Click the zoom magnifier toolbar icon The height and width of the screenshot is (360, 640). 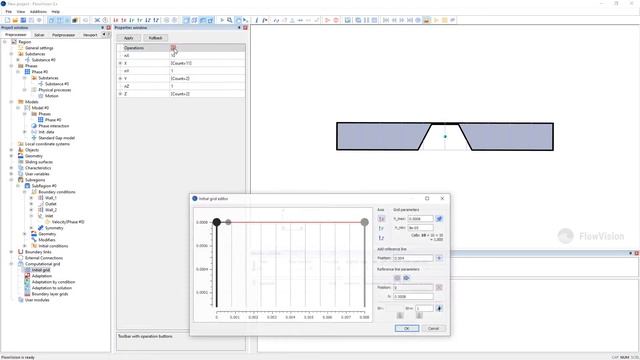point(230,20)
